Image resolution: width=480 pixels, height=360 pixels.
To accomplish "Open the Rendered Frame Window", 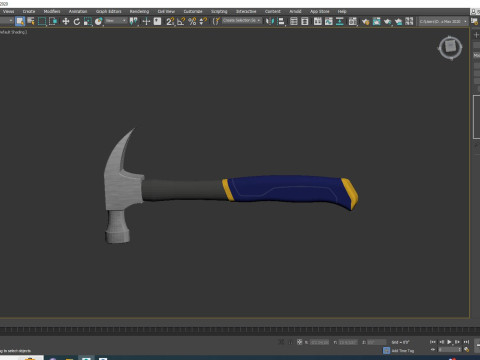I will coord(377,21).
